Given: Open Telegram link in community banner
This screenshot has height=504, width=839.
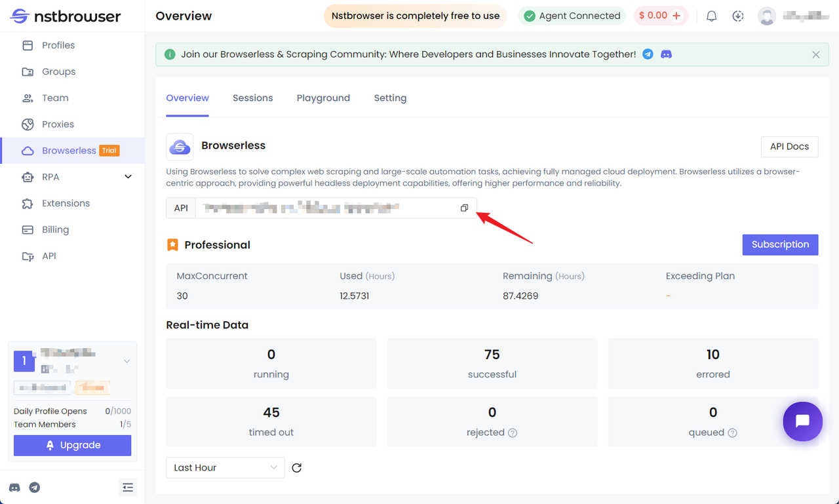Looking at the screenshot, I should [x=648, y=54].
